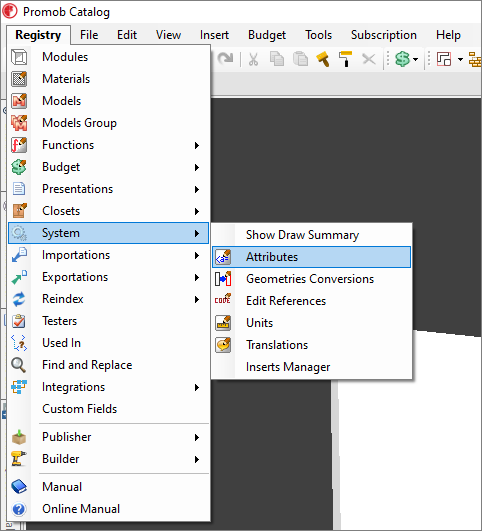482x531 pixels.
Task: Click the paint roller toolbar icon
Action: click(345, 59)
